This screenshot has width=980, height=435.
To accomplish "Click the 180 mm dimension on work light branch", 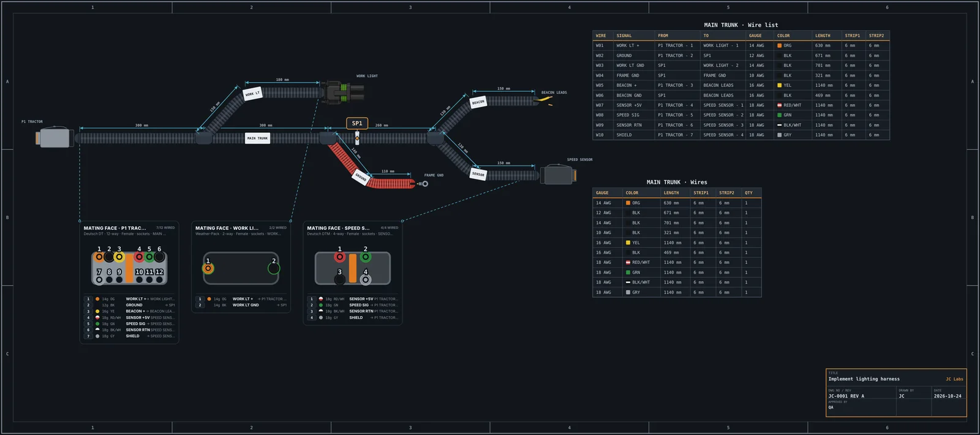I will (x=282, y=80).
